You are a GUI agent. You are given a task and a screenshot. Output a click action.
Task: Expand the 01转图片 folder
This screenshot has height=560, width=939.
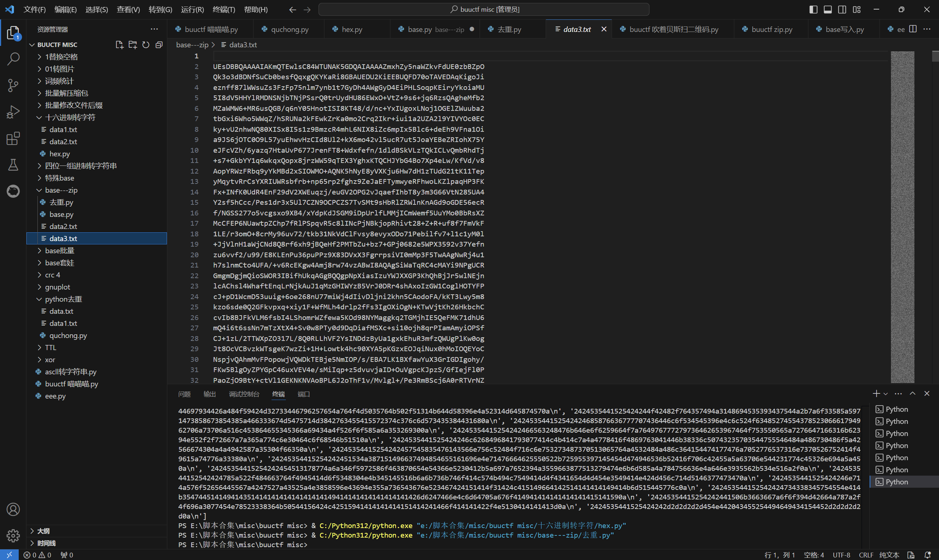point(97,69)
